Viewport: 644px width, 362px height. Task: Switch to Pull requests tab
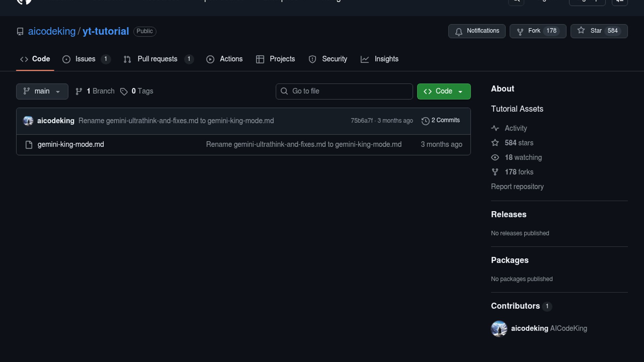click(158, 59)
